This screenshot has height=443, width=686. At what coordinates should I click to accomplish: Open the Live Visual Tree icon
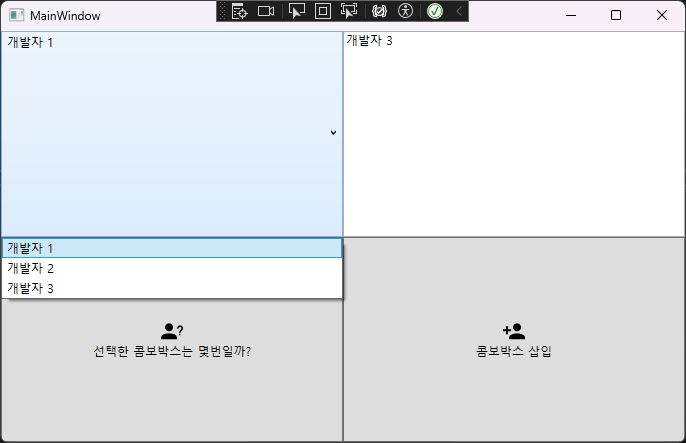240,11
